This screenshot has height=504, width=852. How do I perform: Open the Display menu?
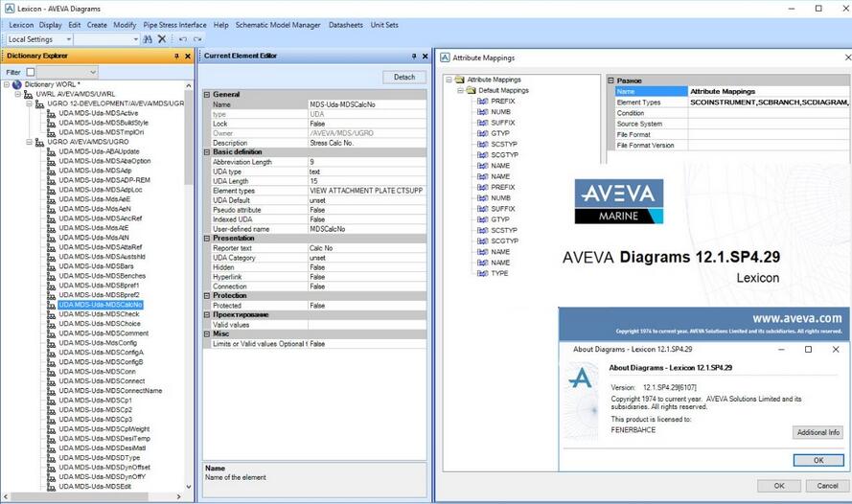click(51, 25)
